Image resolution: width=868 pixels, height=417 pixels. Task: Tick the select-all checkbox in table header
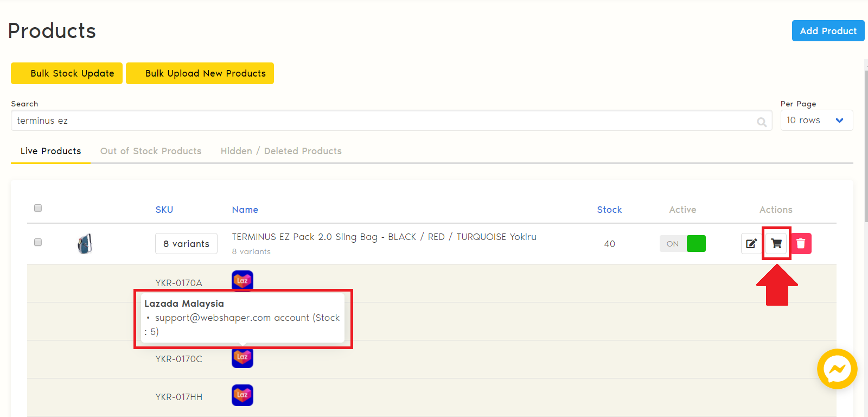[x=38, y=208]
